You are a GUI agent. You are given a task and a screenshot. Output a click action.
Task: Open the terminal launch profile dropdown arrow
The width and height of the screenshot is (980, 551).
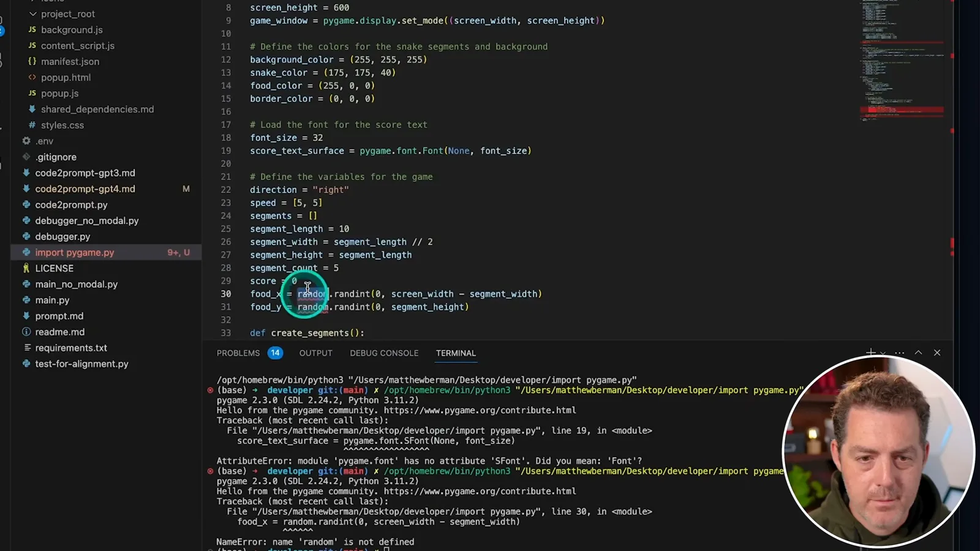[x=883, y=353]
